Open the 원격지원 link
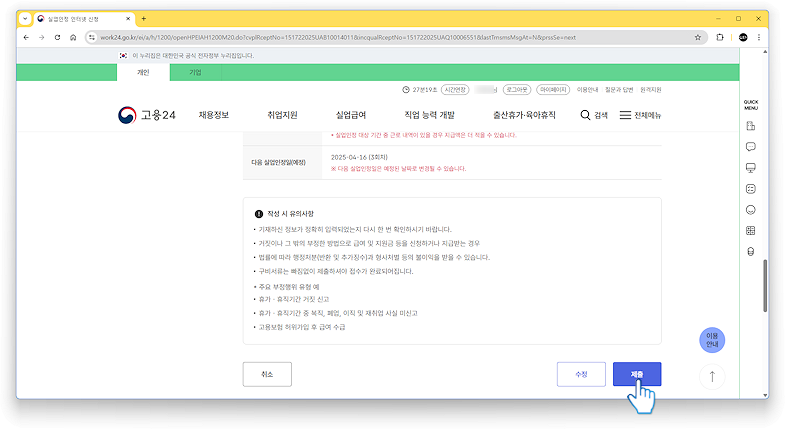This screenshot has width=785, height=429. coord(650,90)
